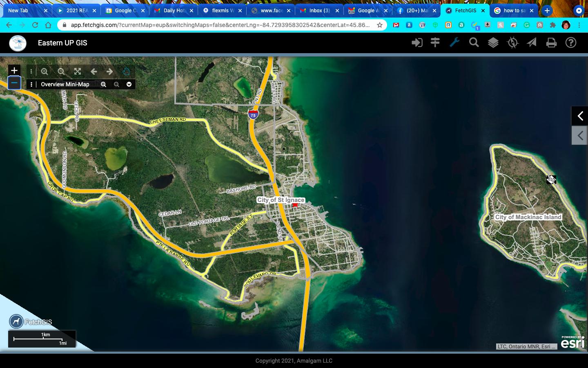588x368 pixels.
Task: Toggle the pan hand tool
Action: tap(126, 71)
